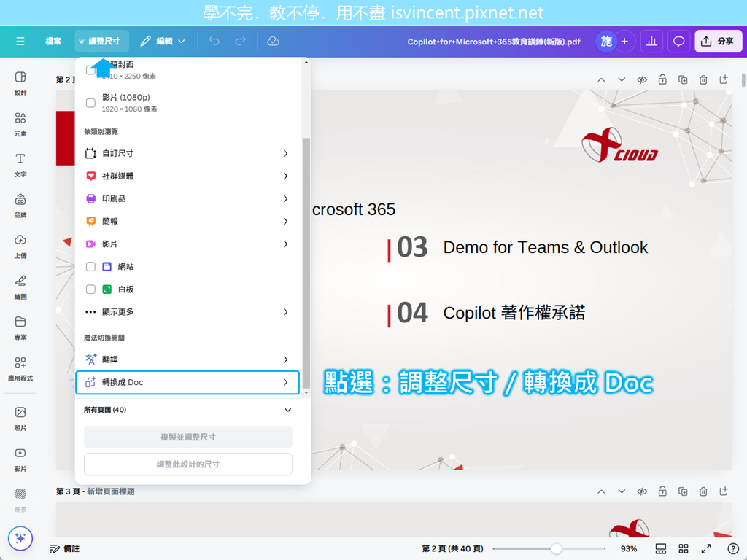Launch the Magic assistant sparkle button

pyautogui.click(x=20, y=539)
